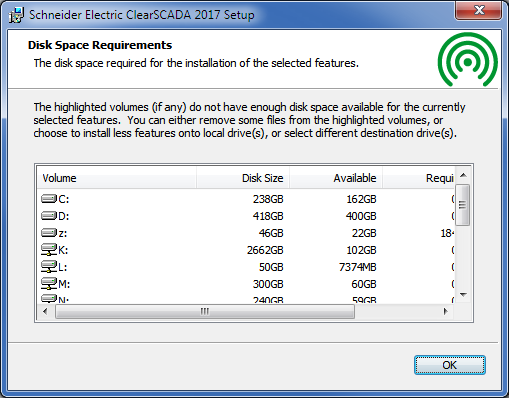Viewport: 509px width, 398px height.
Task: Select the K: network drive icon
Action: [x=49, y=250]
